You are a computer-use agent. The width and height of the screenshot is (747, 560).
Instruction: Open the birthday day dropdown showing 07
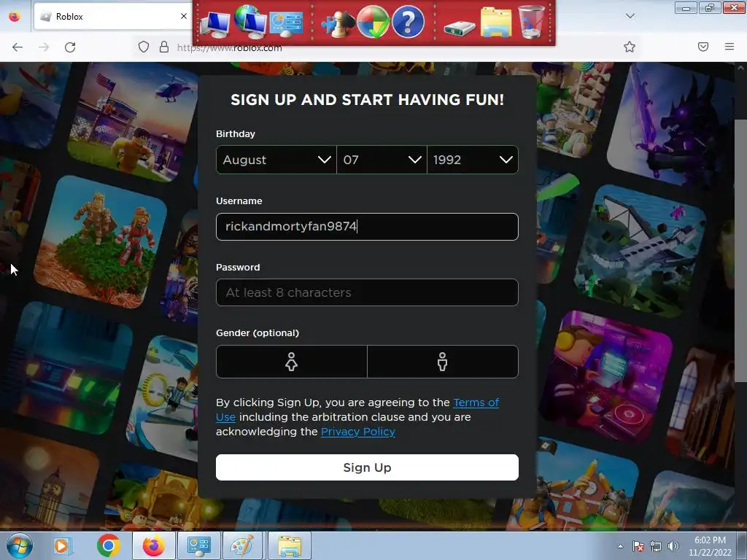point(382,160)
